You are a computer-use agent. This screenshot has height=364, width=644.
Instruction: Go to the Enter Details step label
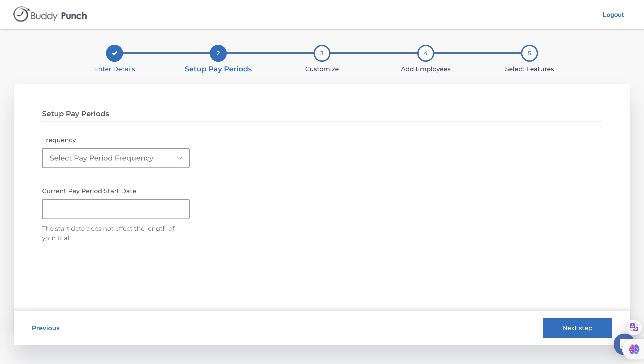114,69
